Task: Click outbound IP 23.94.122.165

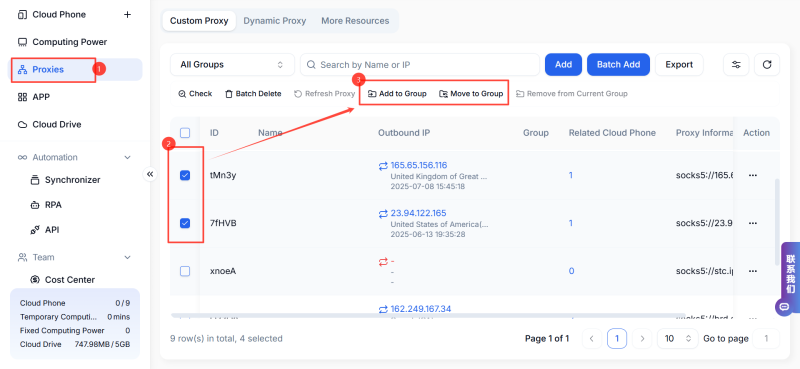Action: (418, 213)
